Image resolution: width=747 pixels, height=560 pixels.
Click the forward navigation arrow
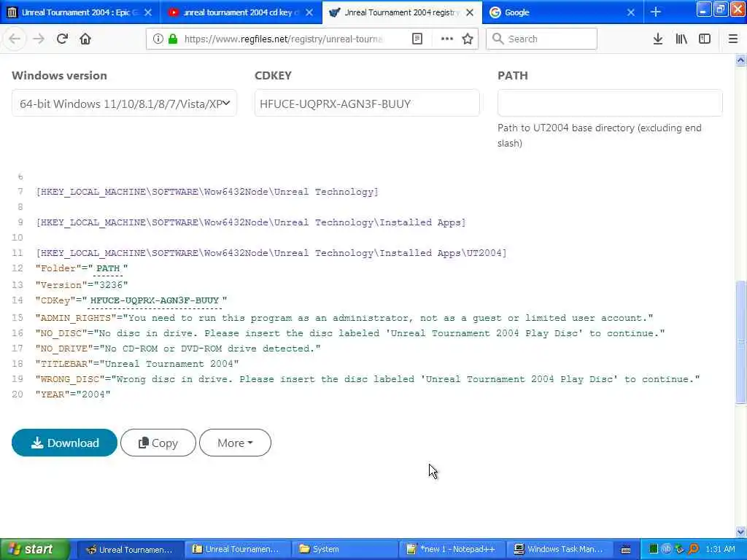click(x=39, y=39)
